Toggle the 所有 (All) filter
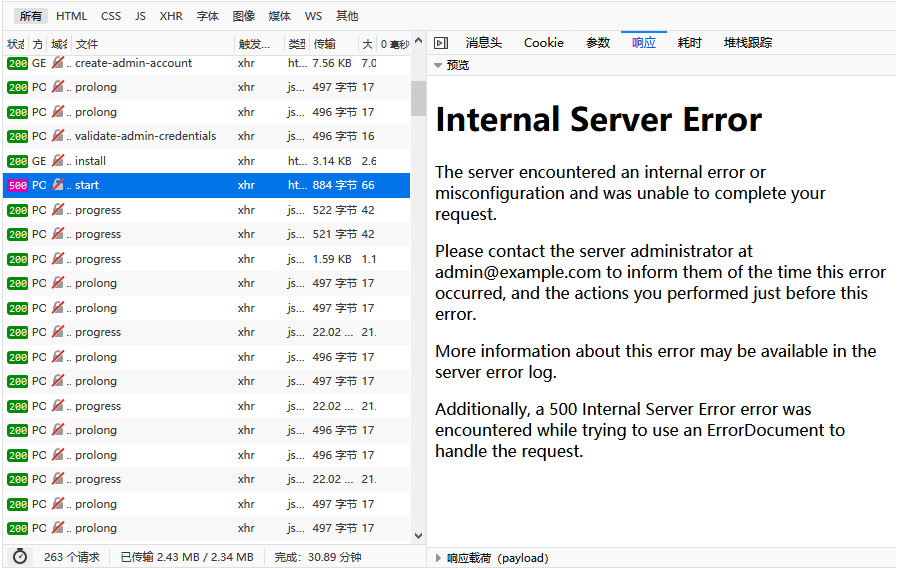 [31, 16]
